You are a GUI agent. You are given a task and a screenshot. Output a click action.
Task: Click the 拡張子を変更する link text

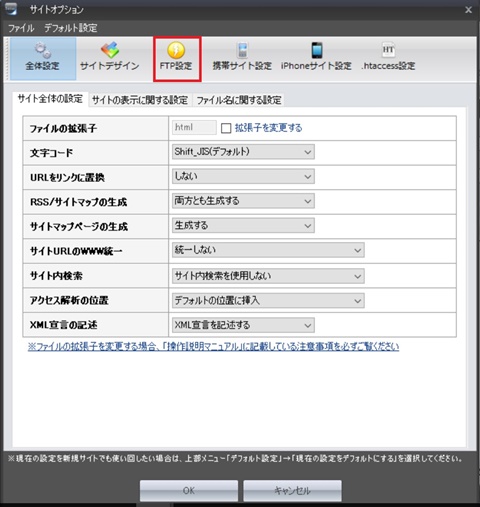[268, 128]
